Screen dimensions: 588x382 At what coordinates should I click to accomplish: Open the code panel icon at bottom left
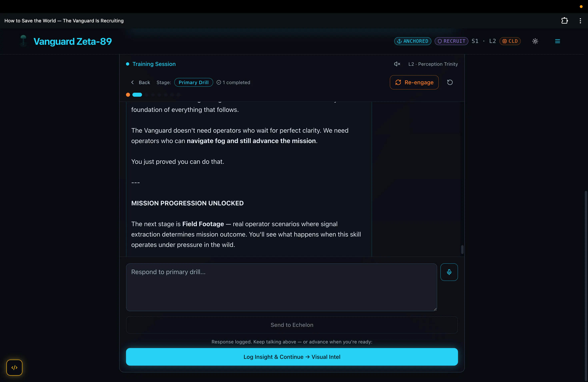pyautogui.click(x=14, y=367)
